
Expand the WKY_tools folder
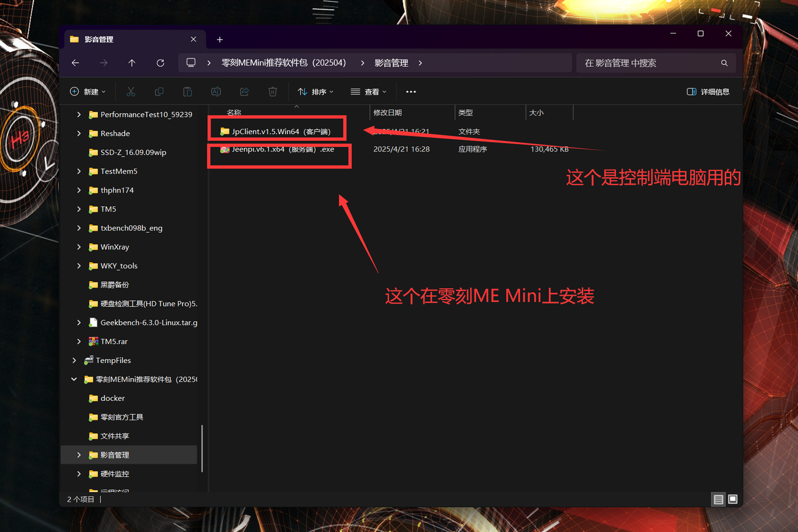[79, 266]
